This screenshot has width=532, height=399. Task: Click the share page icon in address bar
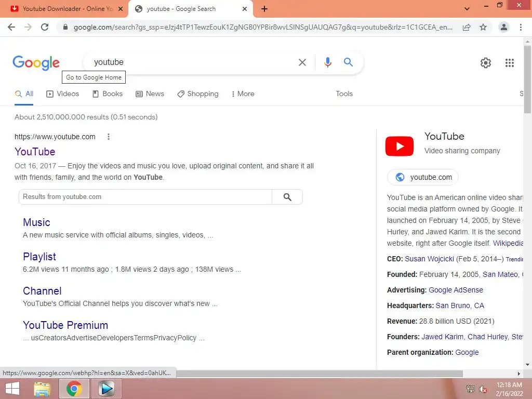(467, 27)
